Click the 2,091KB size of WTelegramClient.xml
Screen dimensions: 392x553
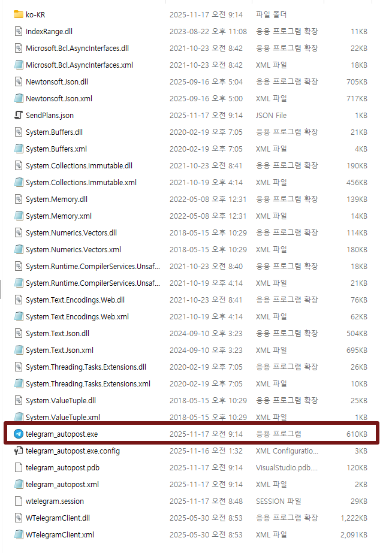tap(354, 534)
